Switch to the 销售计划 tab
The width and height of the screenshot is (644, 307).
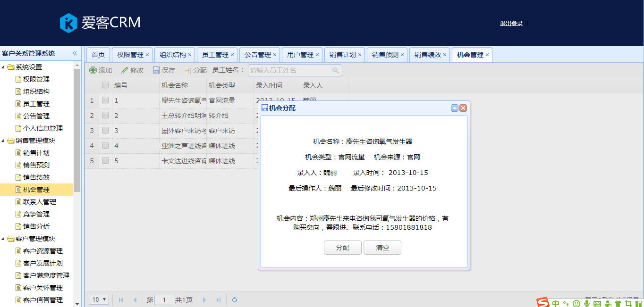pos(342,55)
